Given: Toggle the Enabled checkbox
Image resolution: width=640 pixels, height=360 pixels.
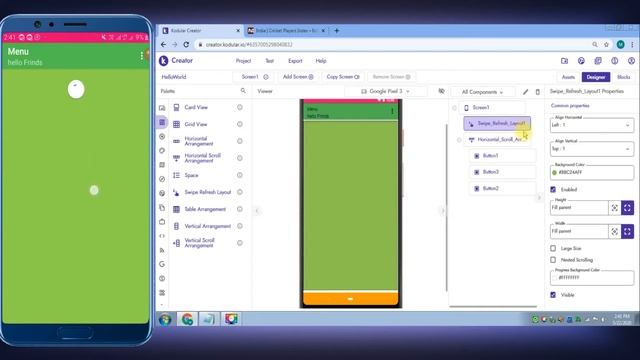Looking at the screenshot, I should [553, 189].
